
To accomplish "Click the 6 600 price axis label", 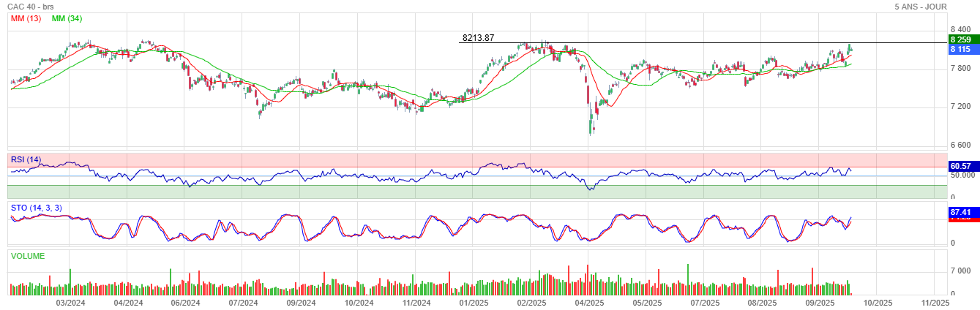I will click(x=960, y=145).
